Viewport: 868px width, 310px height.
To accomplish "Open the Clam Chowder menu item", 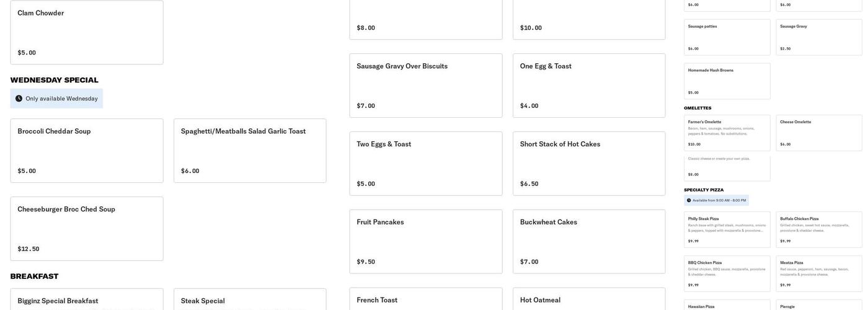I will pos(87,32).
